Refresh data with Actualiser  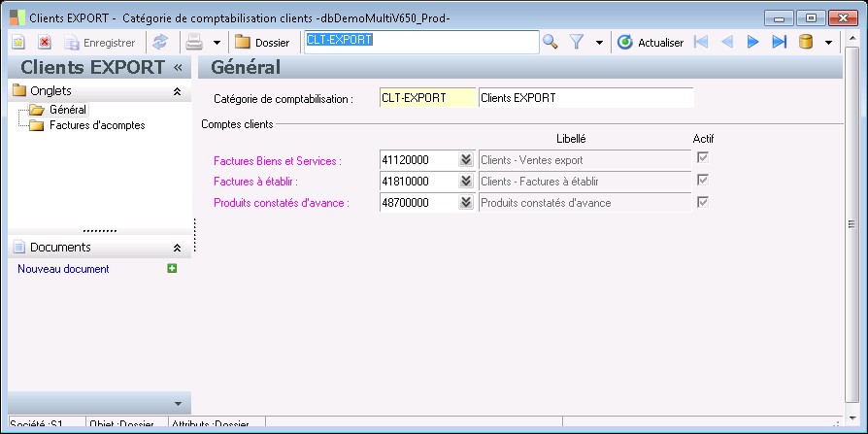tap(651, 42)
